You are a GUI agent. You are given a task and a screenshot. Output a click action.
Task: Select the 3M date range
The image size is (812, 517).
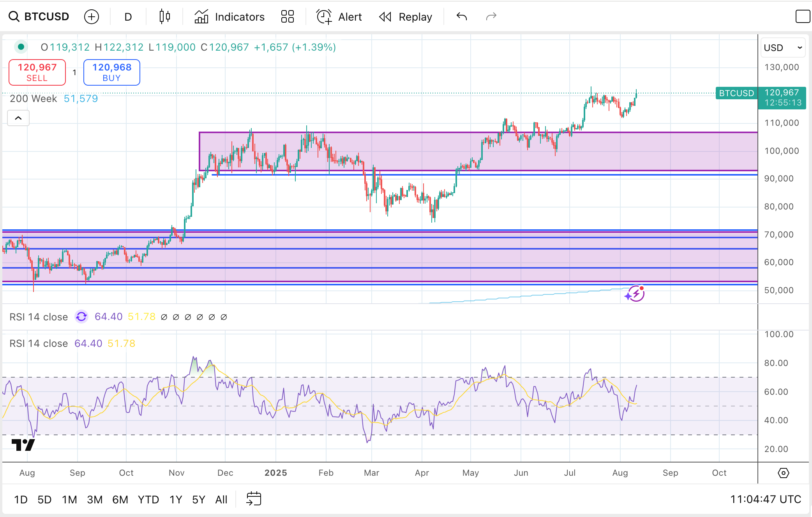tap(95, 499)
